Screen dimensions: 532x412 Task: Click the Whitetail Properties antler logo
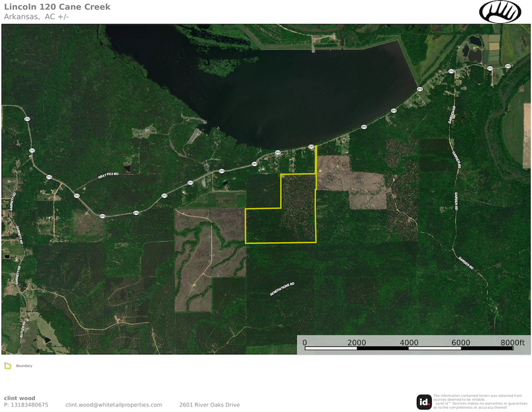[500, 11]
